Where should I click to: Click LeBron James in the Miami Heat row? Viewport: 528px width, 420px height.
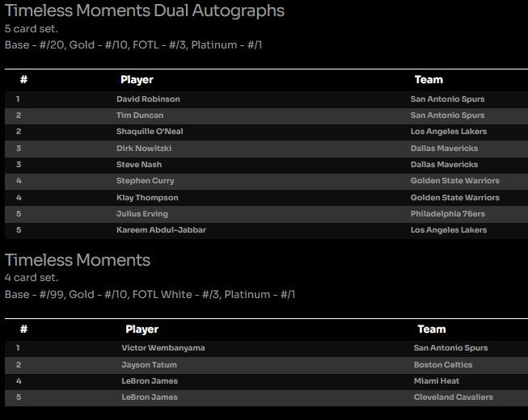coord(150,381)
